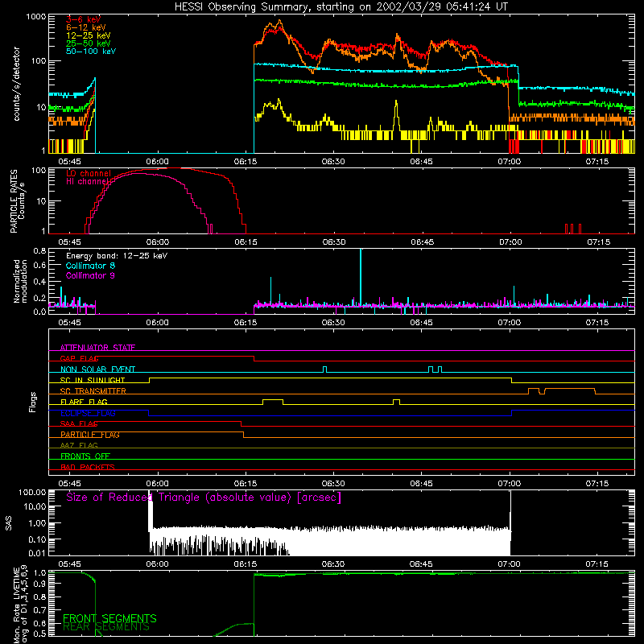Image resolution: width=644 pixels, height=644 pixels.
Task: Select the Collimator 9 legend entry
Action: 90,275
